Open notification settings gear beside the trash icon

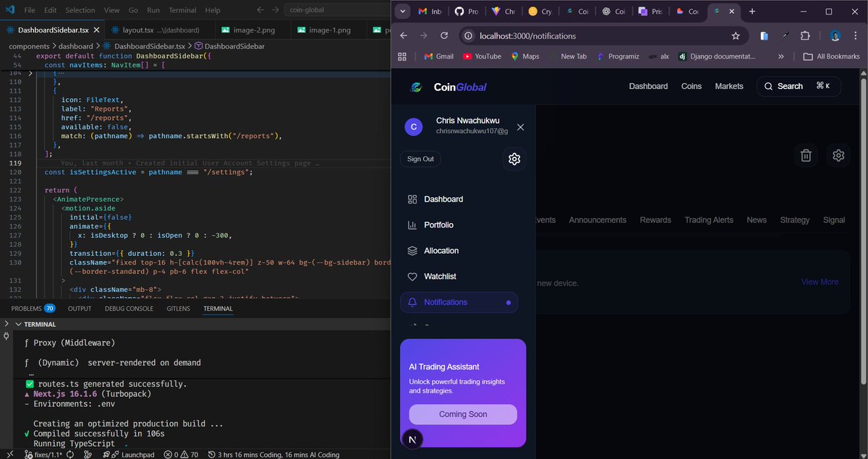pyautogui.click(x=838, y=155)
